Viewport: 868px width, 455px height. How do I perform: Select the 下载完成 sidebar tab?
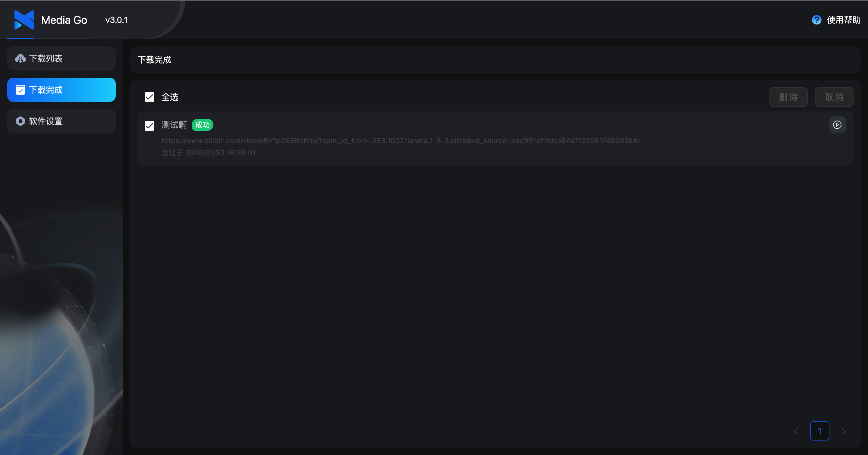tap(61, 90)
